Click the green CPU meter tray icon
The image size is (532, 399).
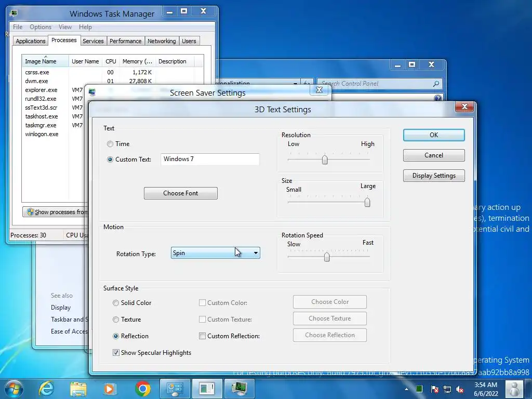(419, 389)
